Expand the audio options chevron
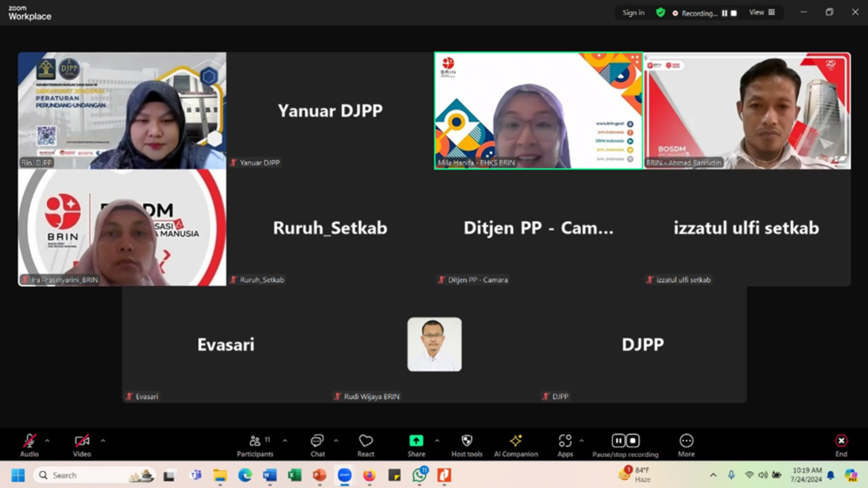 (x=47, y=441)
